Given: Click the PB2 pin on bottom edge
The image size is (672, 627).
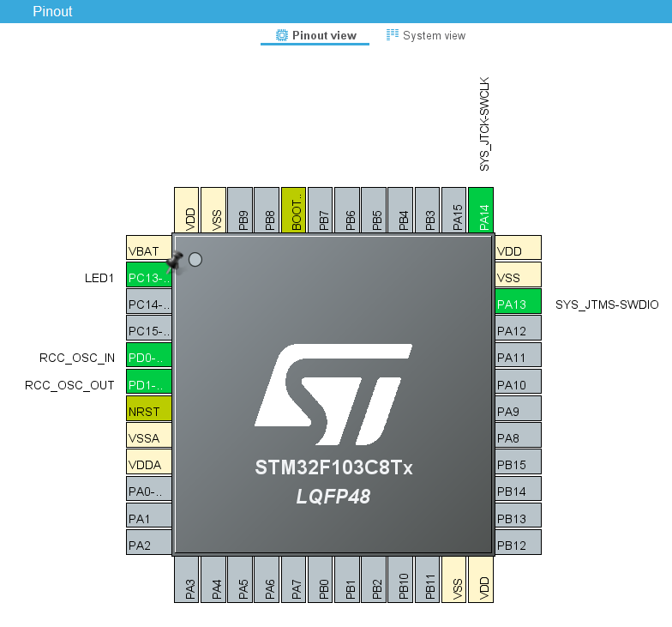Looking at the screenshot, I should point(374,580).
